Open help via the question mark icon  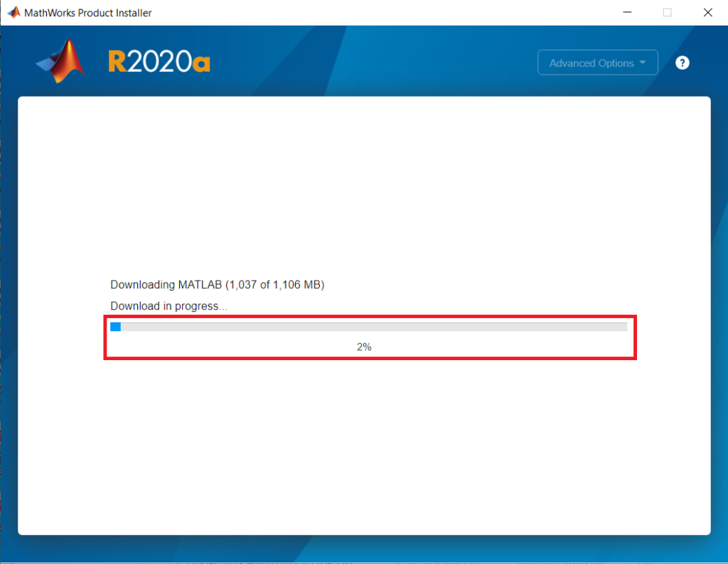click(682, 63)
